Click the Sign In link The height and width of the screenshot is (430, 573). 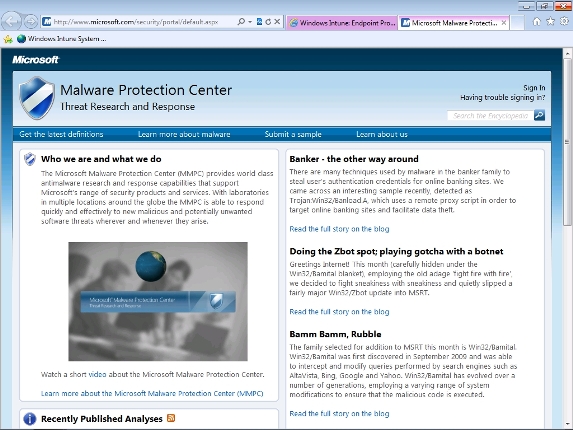(534, 88)
